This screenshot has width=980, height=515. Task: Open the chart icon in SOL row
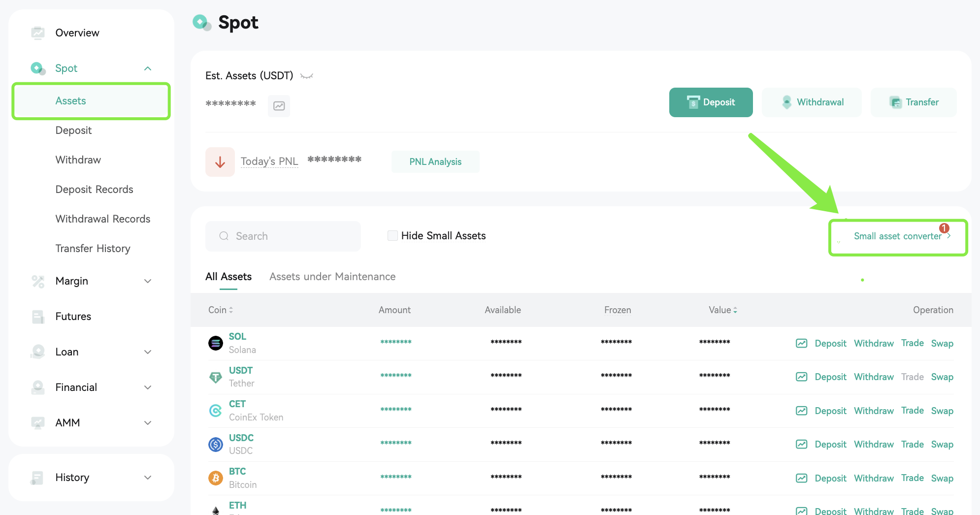(x=802, y=343)
